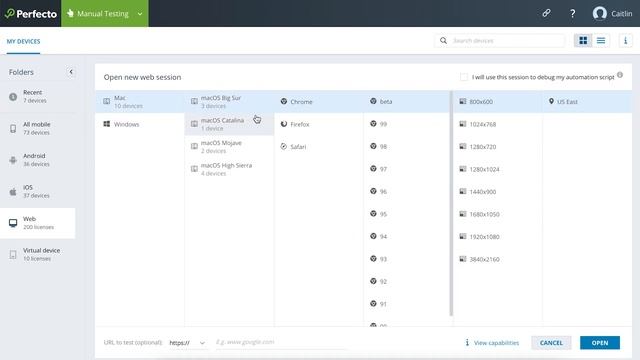Select Chrome version 92

406,281
